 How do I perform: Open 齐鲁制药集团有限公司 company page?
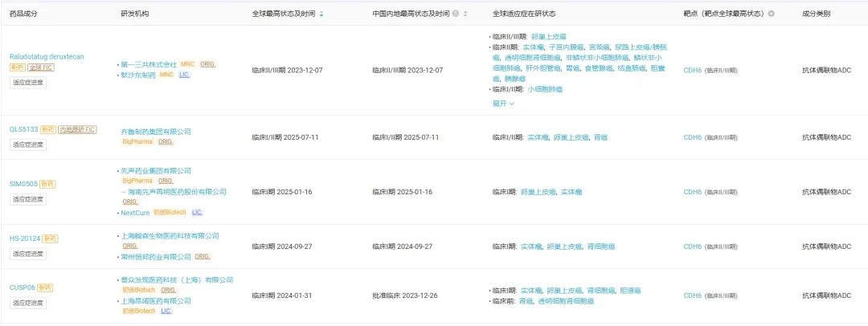click(156, 132)
